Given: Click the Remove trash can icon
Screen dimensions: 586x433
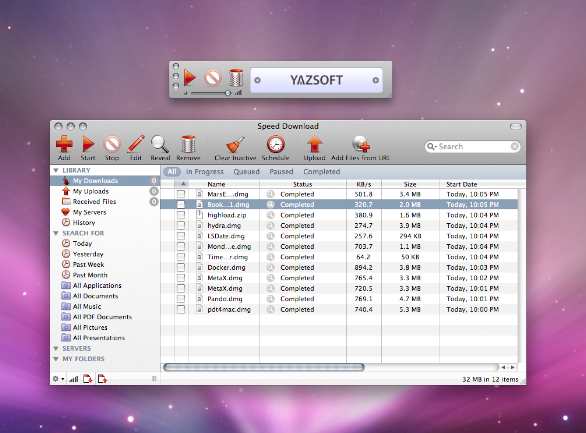Looking at the screenshot, I should point(188,144).
